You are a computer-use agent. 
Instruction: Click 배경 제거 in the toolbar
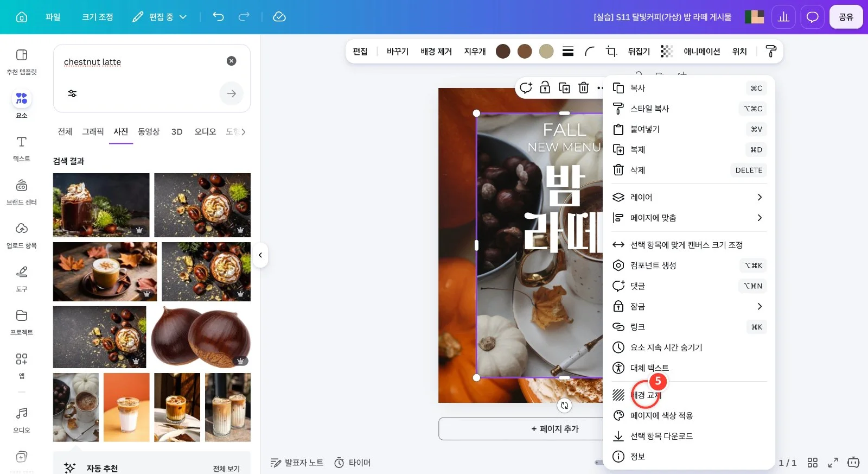pos(436,51)
